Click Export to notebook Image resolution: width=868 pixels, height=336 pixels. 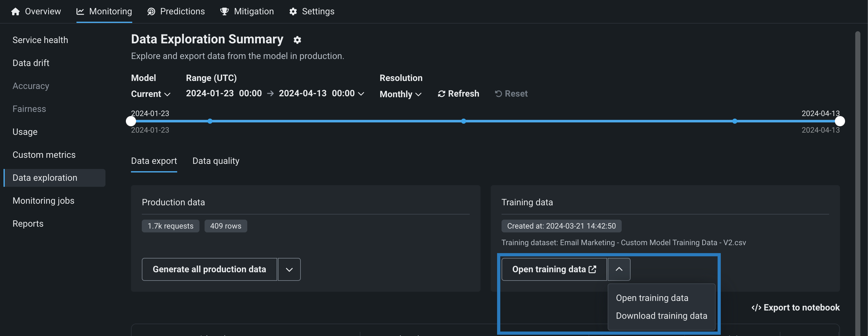click(x=795, y=307)
